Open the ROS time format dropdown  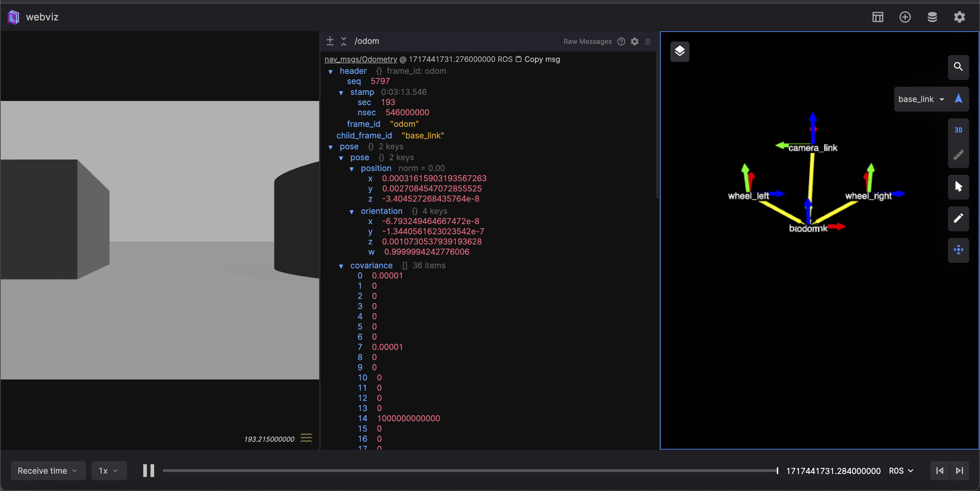coord(901,471)
